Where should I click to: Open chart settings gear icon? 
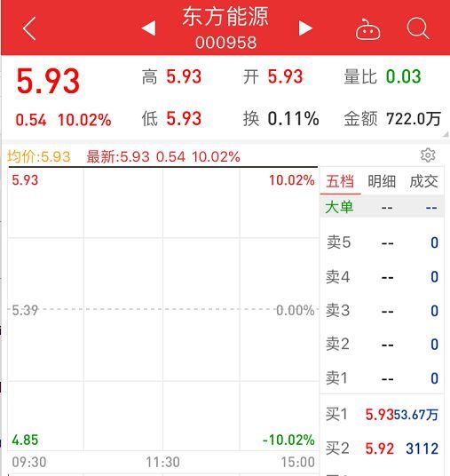[428, 155]
